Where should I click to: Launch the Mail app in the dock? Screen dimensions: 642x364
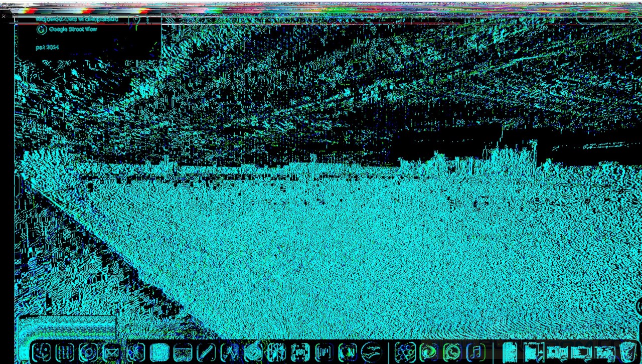pyautogui.click(x=111, y=352)
